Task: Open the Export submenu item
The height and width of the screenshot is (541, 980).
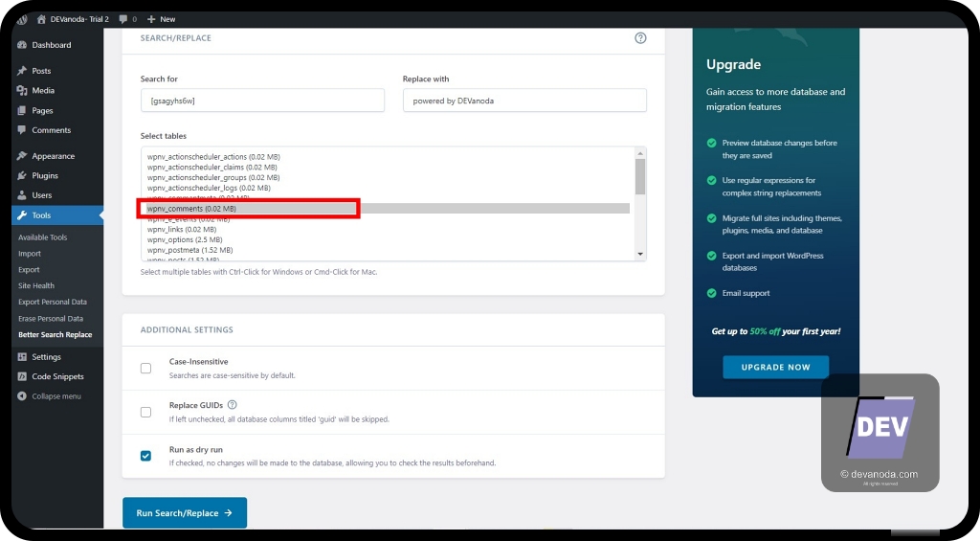Action: [x=29, y=270]
